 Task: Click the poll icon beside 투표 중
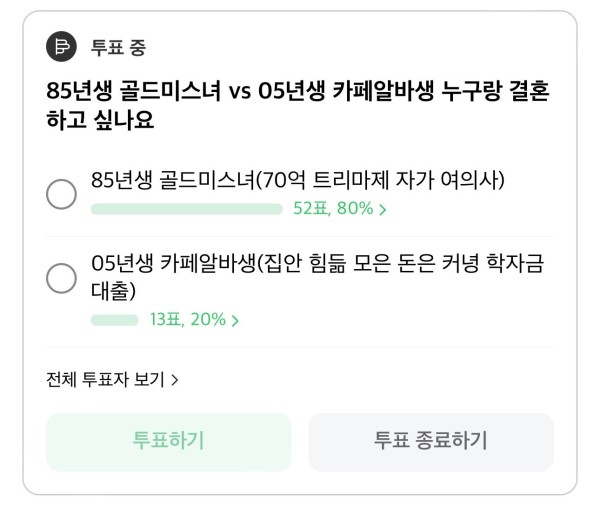pyautogui.click(x=61, y=47)
